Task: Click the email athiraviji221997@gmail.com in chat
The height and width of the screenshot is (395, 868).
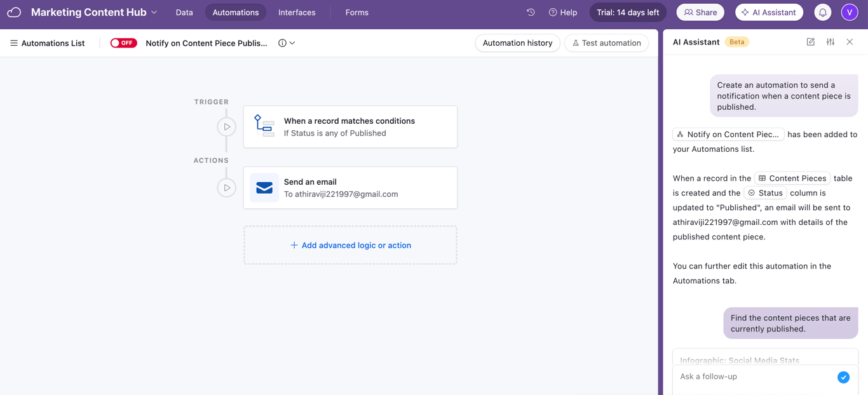Action: click(x=725, y=222)
